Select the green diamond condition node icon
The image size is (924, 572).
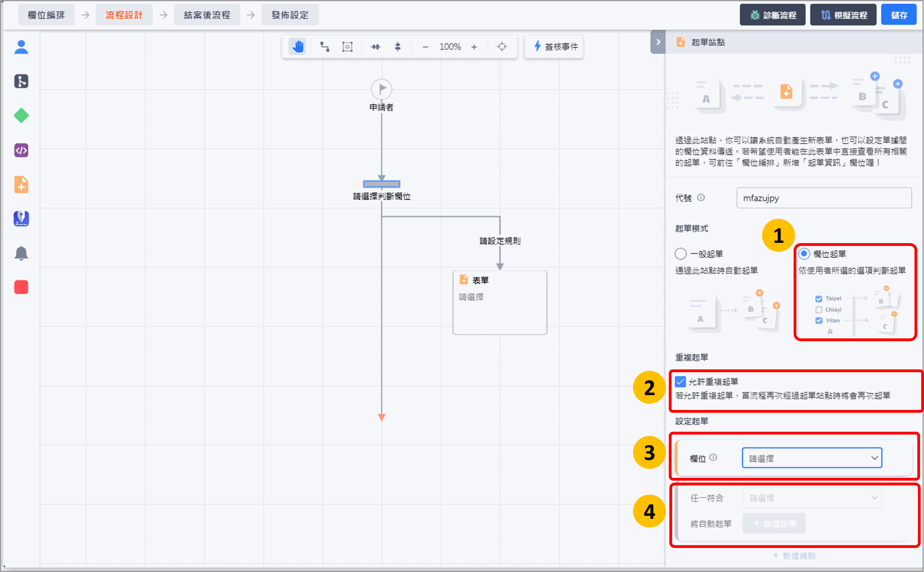(21, 116)
